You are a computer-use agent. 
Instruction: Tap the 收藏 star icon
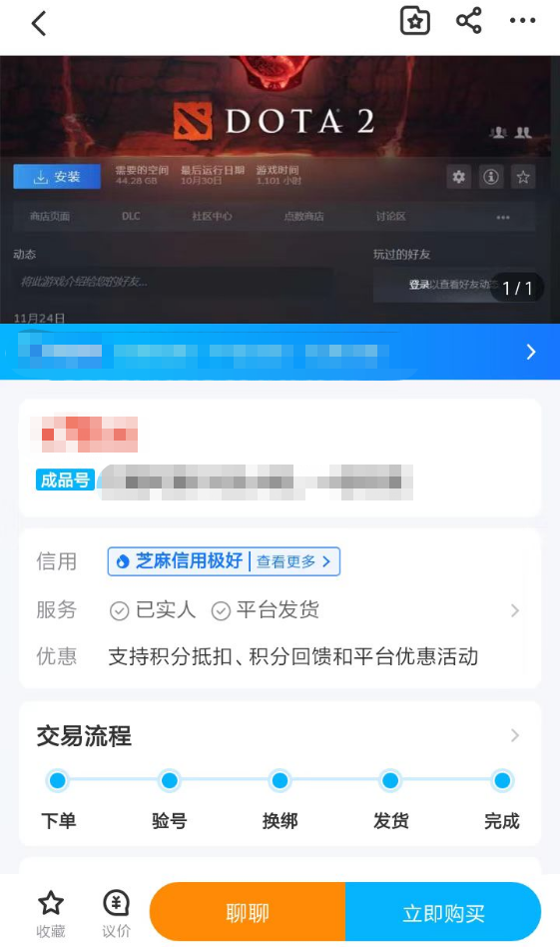click(x=51, y=903)
